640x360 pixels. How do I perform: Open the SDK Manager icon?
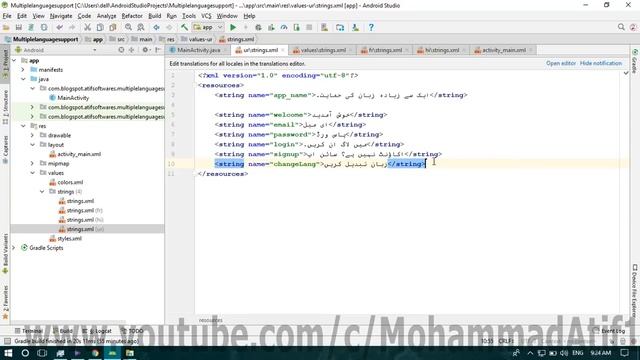tap(356, 27)
